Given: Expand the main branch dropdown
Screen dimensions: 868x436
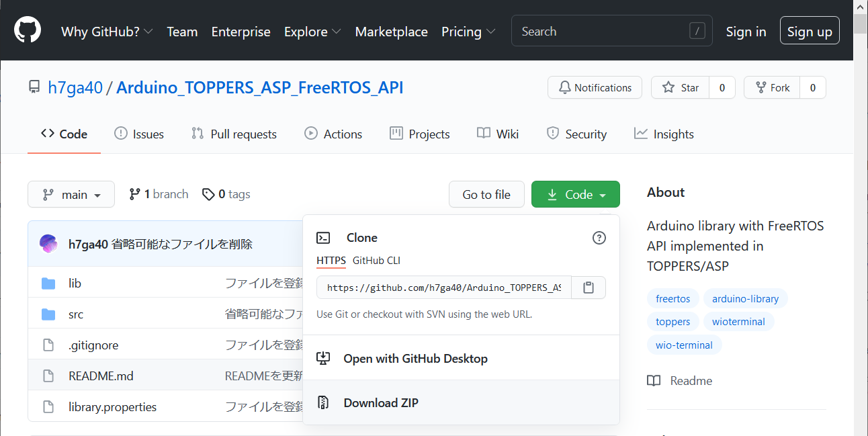Looking at the screenshot, I should [71, 194].
